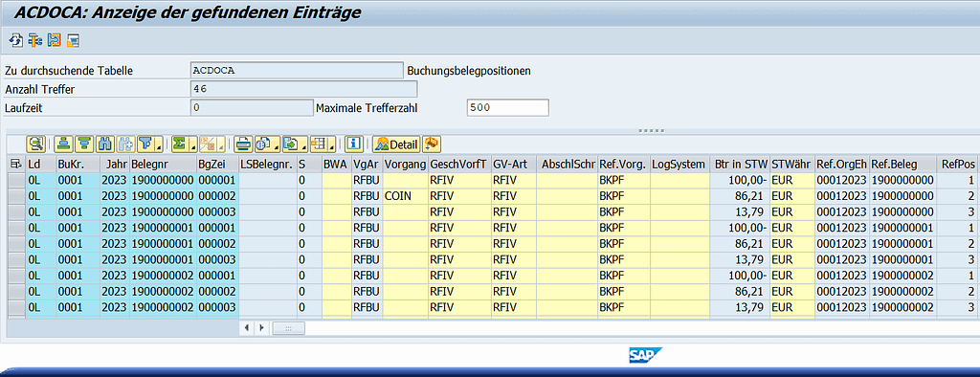This screenshot has width=980, height=377.
Task: Click the scroll right arrow under the table
Action: coord(261,327)
